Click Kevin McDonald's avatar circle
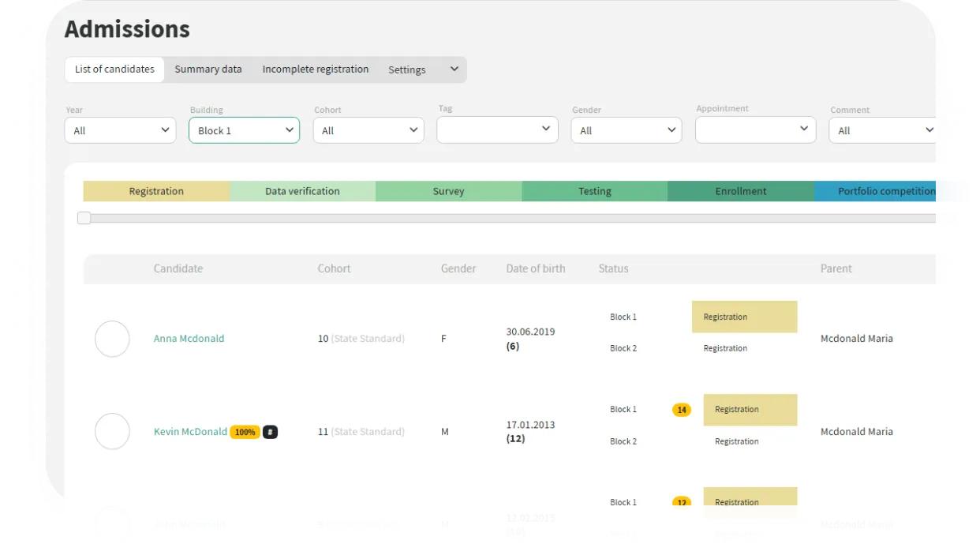Image resolution: width=980 pixels, height=559 pixels. coord(112,432)
